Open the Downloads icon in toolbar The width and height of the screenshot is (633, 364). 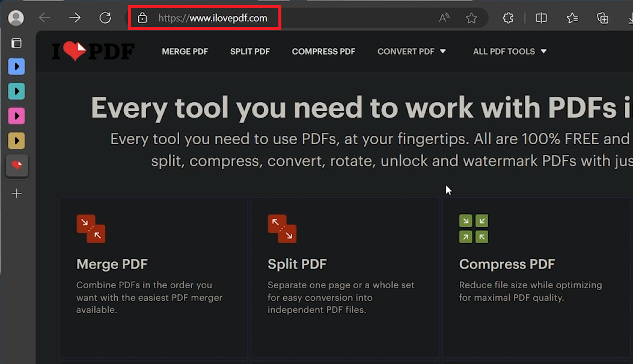(629, 18)
